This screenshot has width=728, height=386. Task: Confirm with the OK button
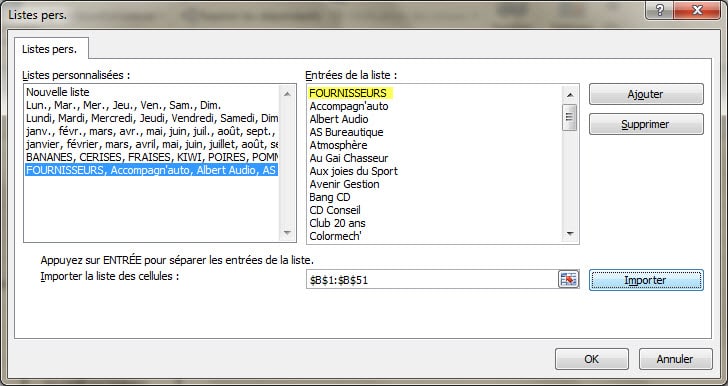pyautogui.click(x=592, y=359)
